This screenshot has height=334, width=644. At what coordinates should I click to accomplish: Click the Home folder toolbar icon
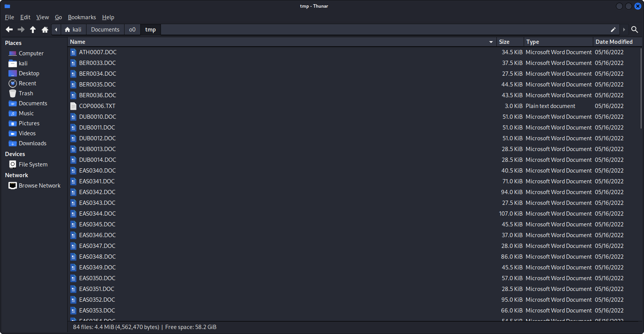(x=45, y=30)
